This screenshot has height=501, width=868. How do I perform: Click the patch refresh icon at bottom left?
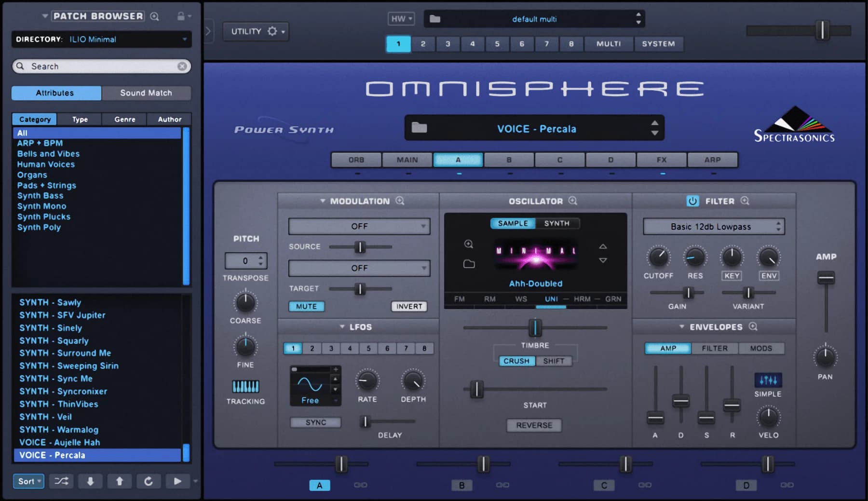coord(149,481)
